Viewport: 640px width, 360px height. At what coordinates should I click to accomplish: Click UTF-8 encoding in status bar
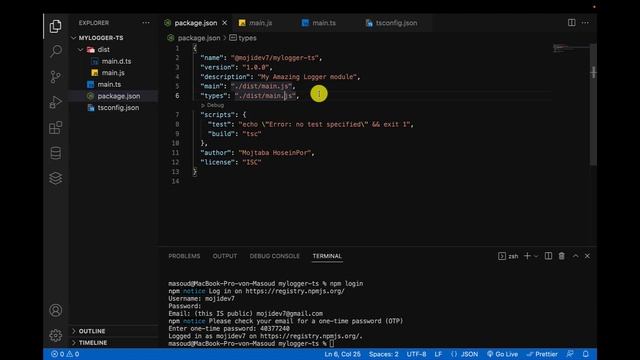click(x=416, y=354)
